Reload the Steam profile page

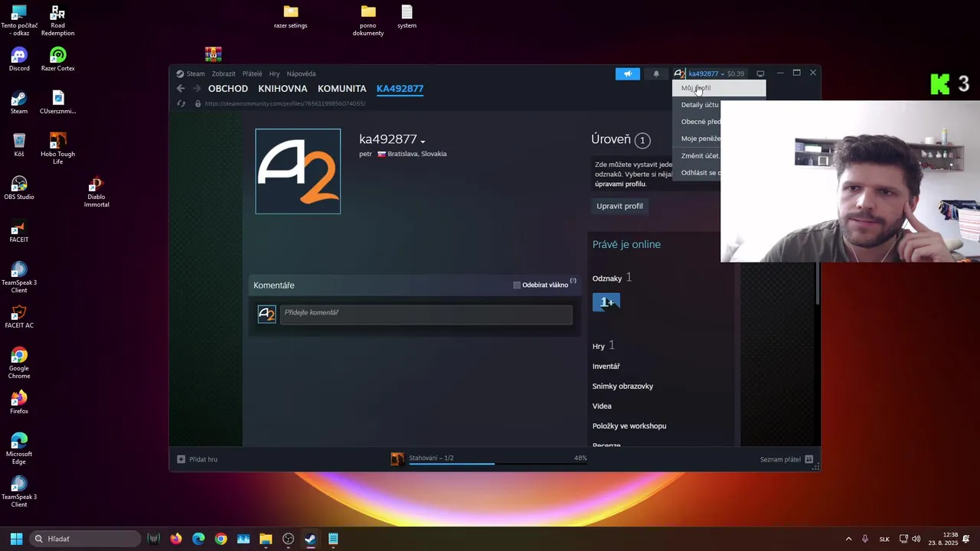click(x=181, y=103)
